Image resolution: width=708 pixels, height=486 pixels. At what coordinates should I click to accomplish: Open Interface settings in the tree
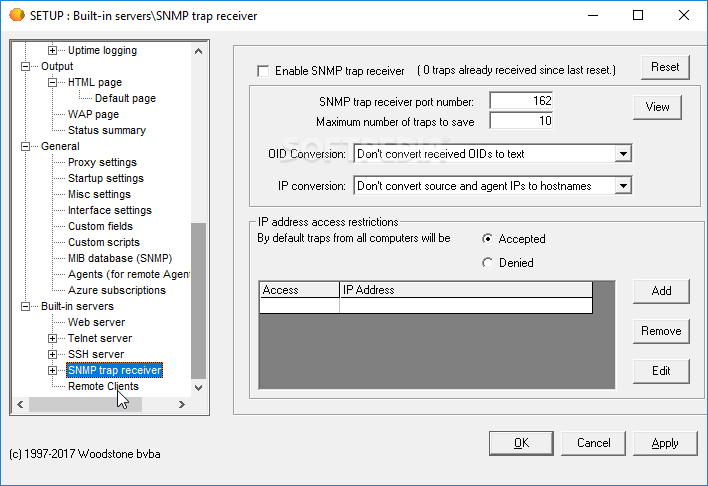[x=110, y=210]
